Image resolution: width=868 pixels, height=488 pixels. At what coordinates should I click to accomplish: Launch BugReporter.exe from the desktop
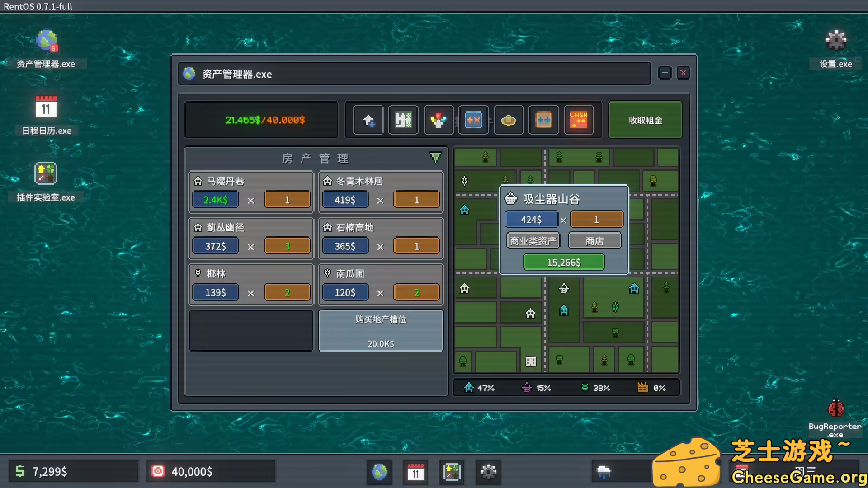(836, 412)
